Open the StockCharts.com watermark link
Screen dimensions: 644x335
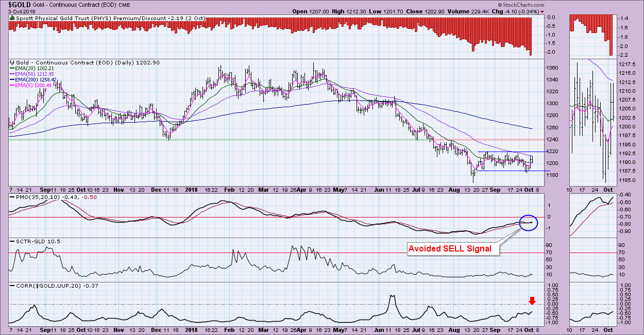tap(616, 4)
